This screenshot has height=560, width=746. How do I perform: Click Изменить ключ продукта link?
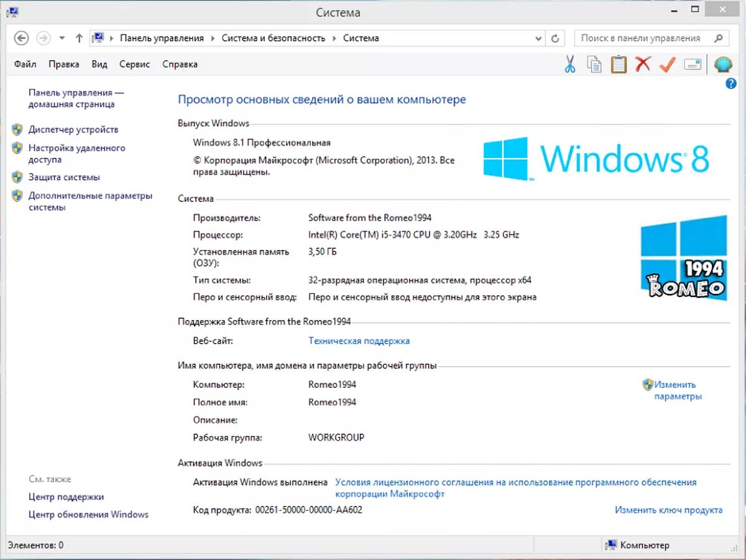[x=669, y=510]
